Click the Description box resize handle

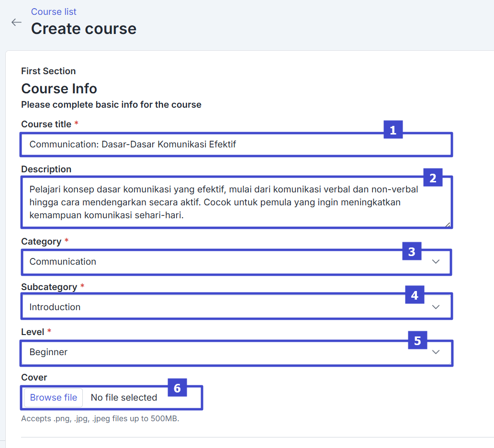pos(448,224)
